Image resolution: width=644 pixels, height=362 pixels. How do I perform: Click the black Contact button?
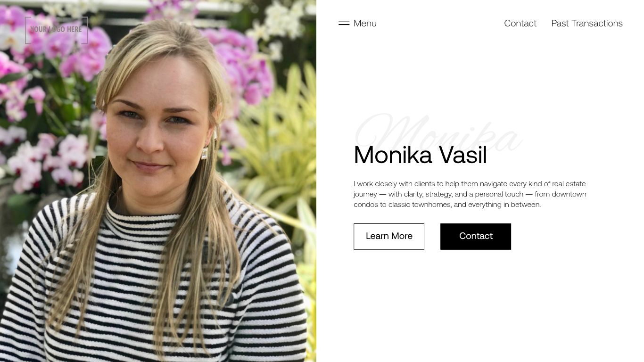[476, 237]
